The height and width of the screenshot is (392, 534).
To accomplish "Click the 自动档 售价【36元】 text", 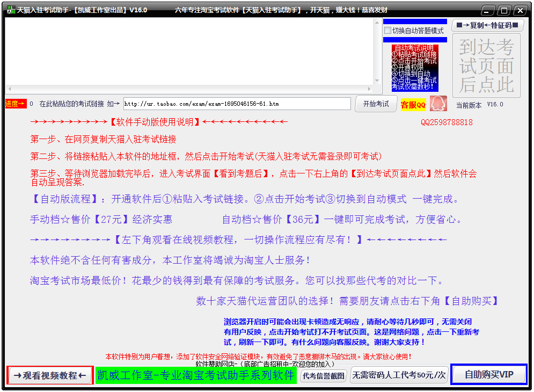I will 342,219.
